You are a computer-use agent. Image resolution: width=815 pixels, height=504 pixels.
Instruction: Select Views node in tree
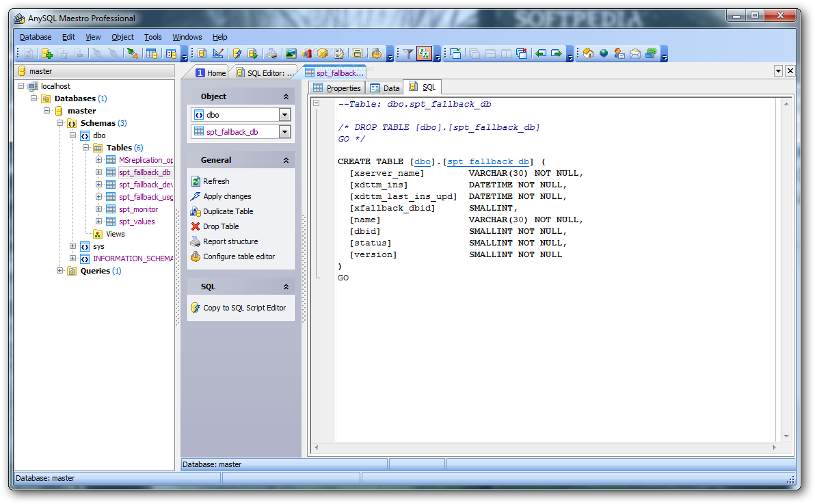click(116, 234)
